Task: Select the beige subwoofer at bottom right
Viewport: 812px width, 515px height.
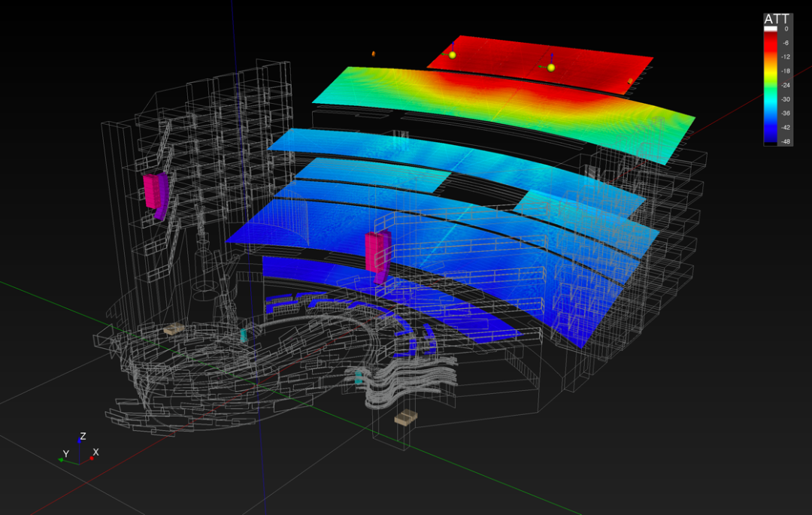Action: [x=405, y=417]
